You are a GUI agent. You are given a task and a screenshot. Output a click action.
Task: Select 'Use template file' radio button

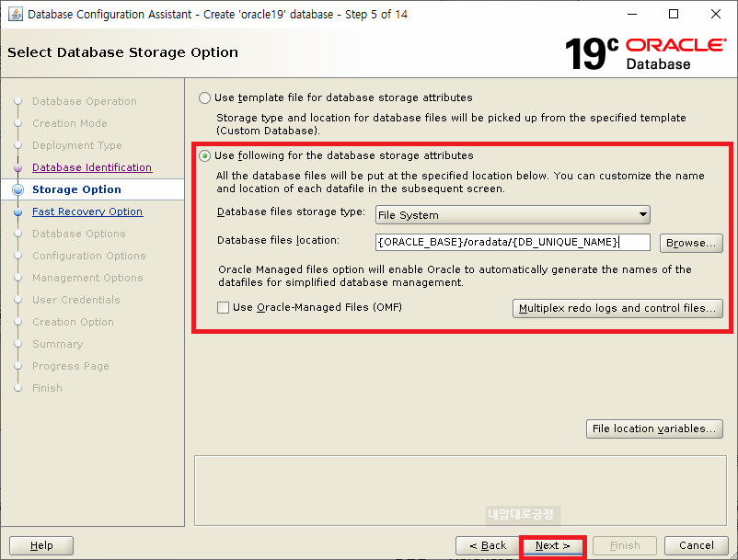click(204, 97)
